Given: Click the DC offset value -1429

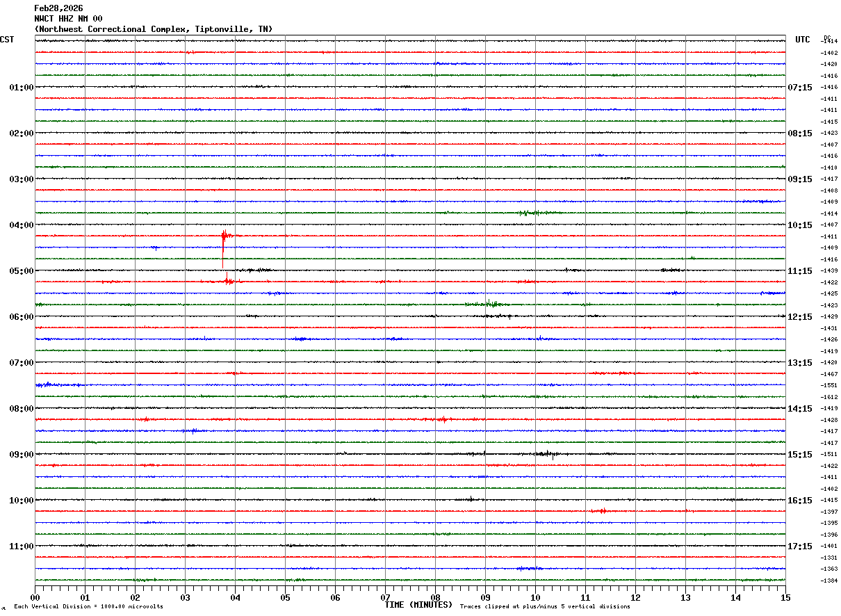Looking at the screenshot, I should (828, 317).
